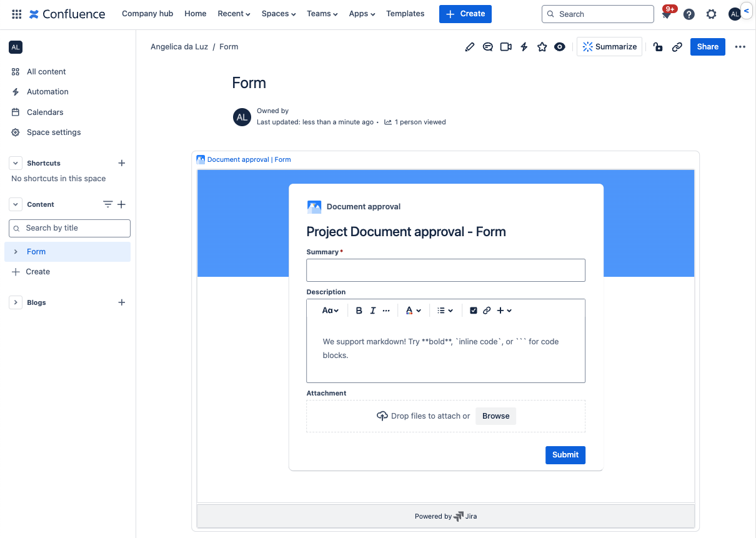The width and height of the screenshot is (756, 538).
Task: Click Browse to attach files
Action: [x=496, y=416]
